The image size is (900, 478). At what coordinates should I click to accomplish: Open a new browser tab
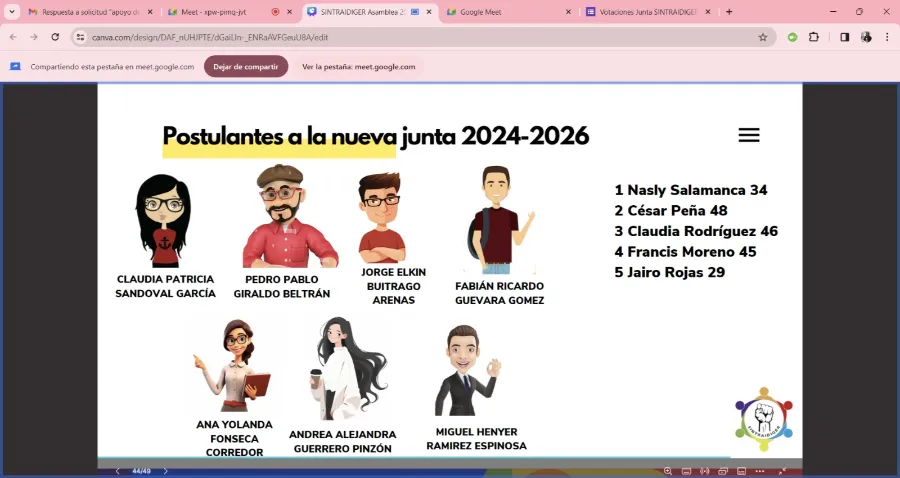point(729,11)
